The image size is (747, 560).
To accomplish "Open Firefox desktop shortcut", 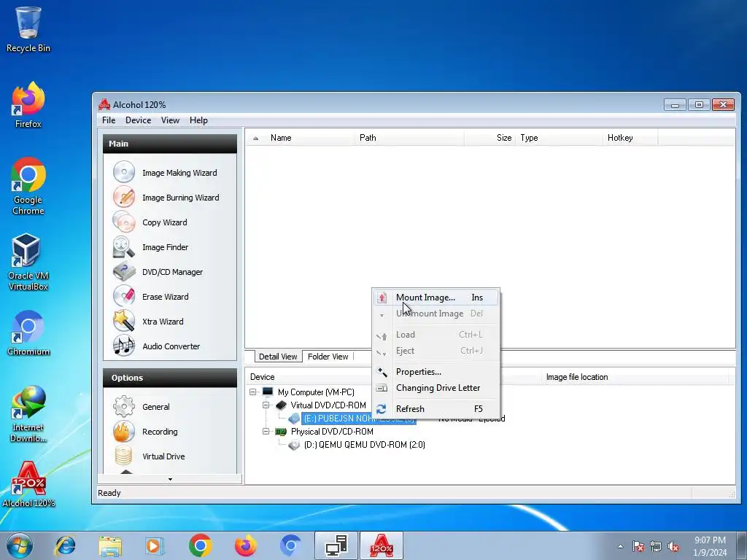I will 28,105.
